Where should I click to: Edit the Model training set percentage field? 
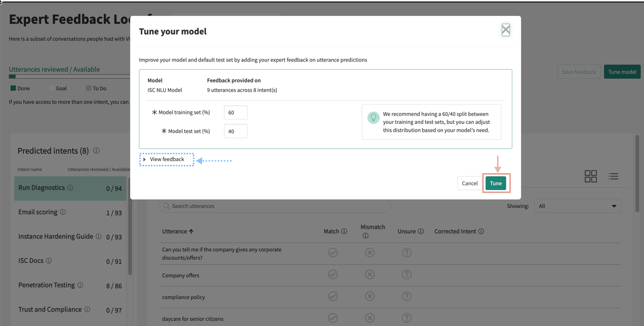tap(235, 112)
